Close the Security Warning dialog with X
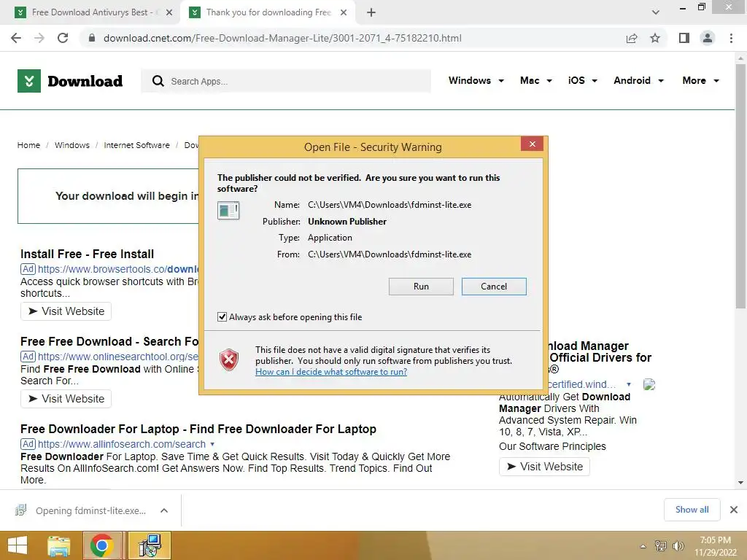747x560 pixels. [532, 144]
